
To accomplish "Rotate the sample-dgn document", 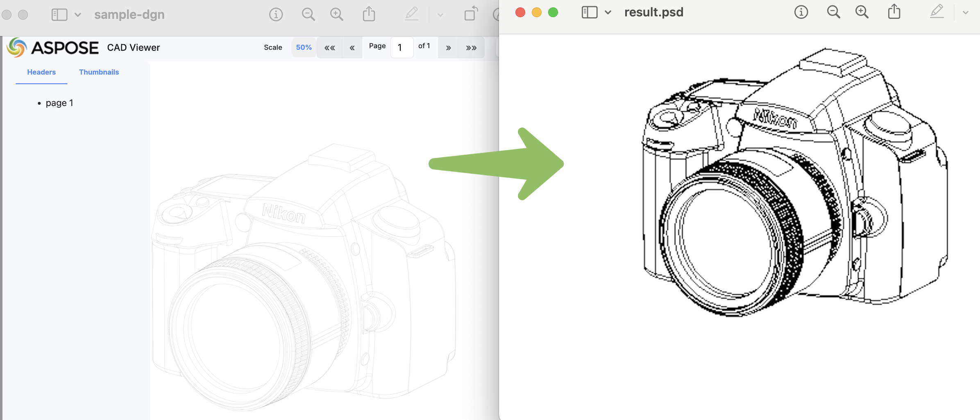I will (x=471, y=14).
